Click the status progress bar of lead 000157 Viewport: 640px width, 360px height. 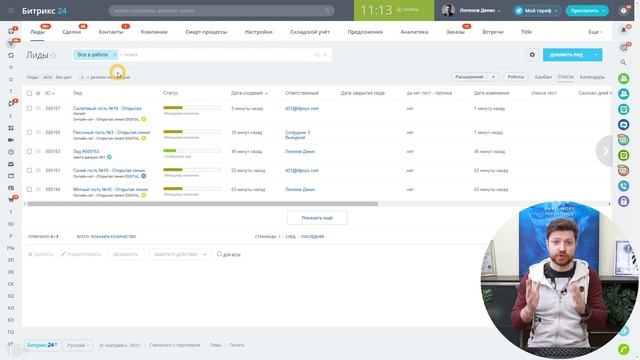[x=192, y=108]
